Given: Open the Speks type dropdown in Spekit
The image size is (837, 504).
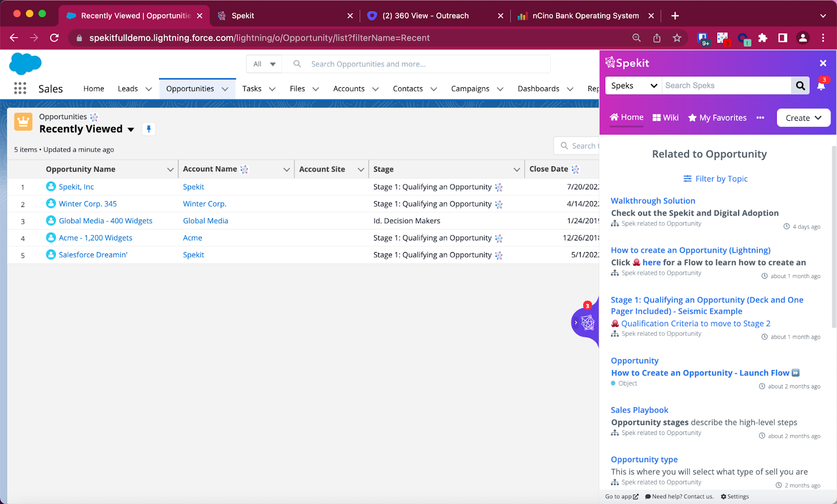Looking at the screenshot, I should (x=634, y=86).
